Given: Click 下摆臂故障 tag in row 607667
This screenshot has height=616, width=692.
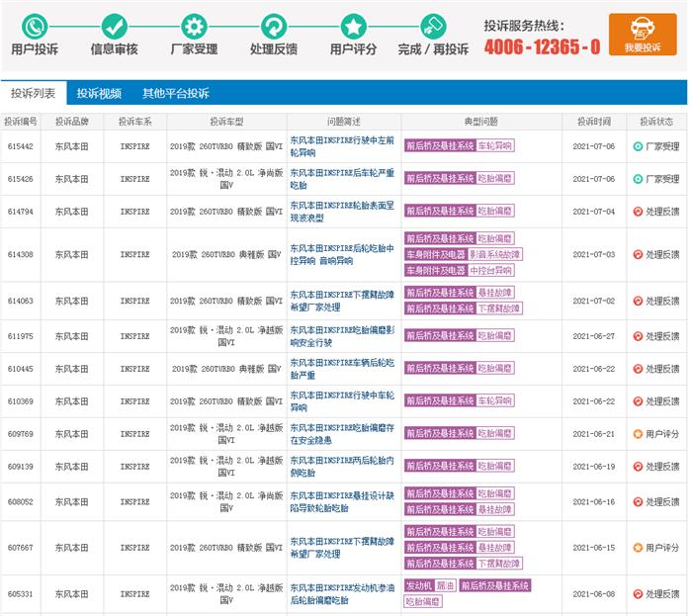Looking at the screenshot, I should click(x=499, y=564).
